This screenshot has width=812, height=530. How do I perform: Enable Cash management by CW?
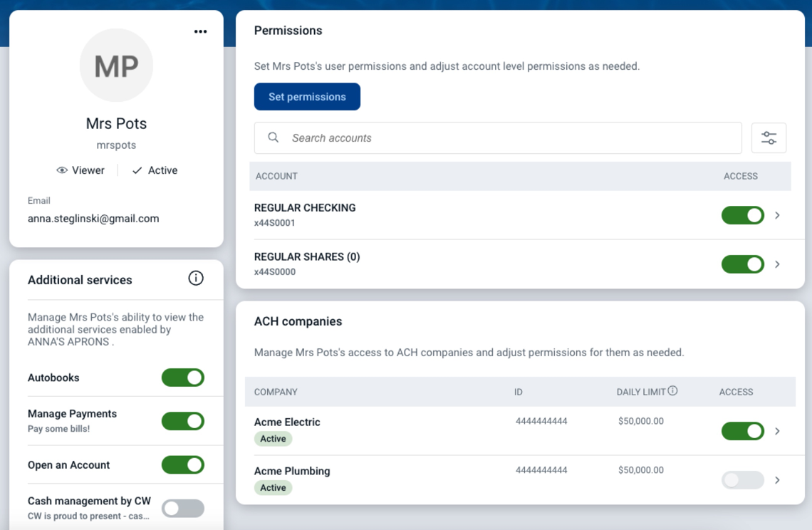182,507
